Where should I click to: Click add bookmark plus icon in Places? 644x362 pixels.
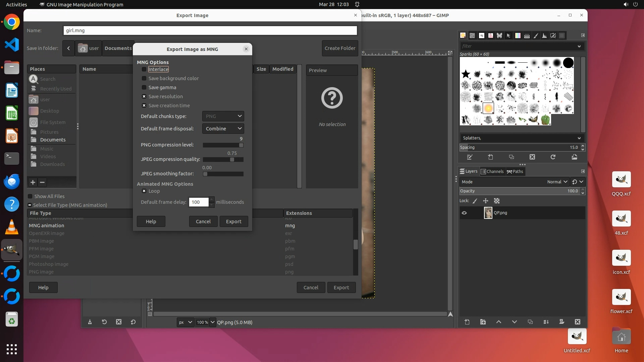(33, 182)
